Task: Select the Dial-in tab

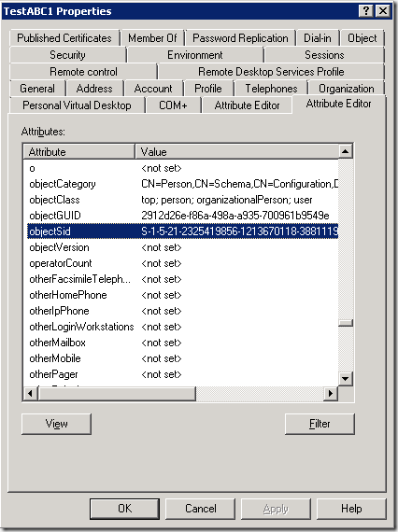Action: coord(317,38)
